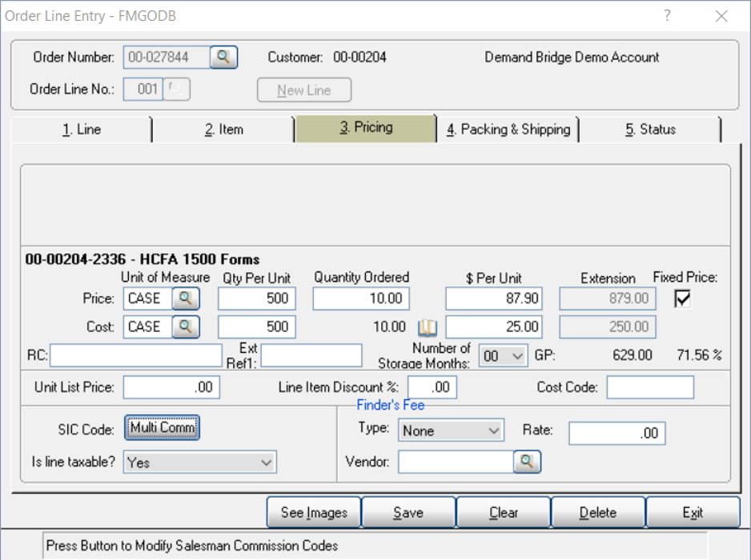Viewport: 751px width, 560px height.
Task: Click the Price $ Per Unit field
Action: (494, 298)
